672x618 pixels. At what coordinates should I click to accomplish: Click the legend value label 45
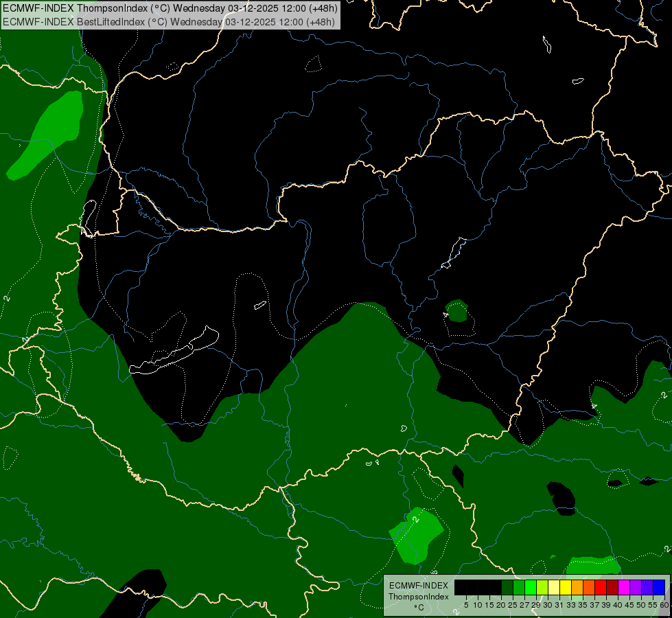629,605
